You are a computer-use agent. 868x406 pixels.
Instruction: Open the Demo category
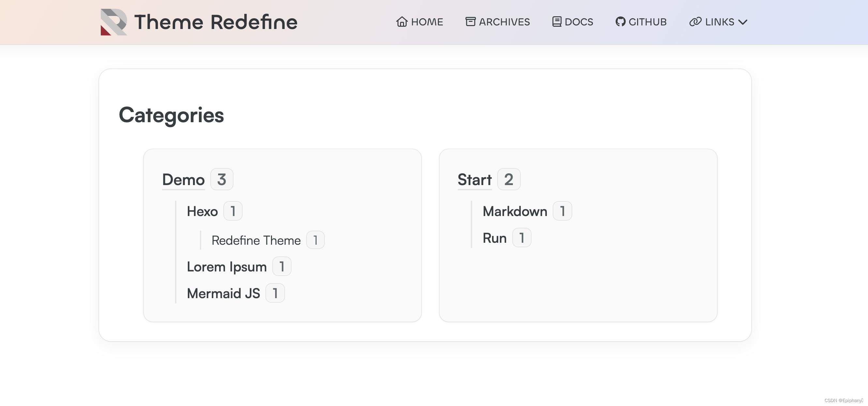[x=183, y=180]
